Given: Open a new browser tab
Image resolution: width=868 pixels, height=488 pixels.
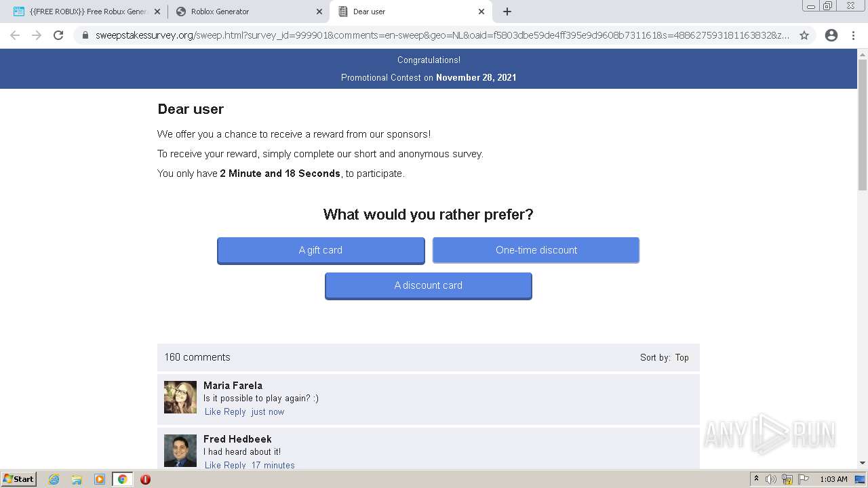Looking at the screenshot, I should pyautogui.click(x=507, y=12).
